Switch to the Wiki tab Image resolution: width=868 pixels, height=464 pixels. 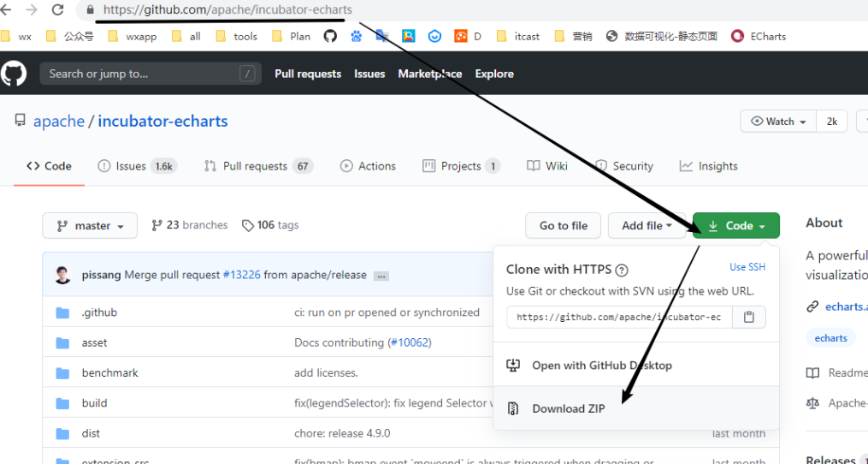pos(547,166)
